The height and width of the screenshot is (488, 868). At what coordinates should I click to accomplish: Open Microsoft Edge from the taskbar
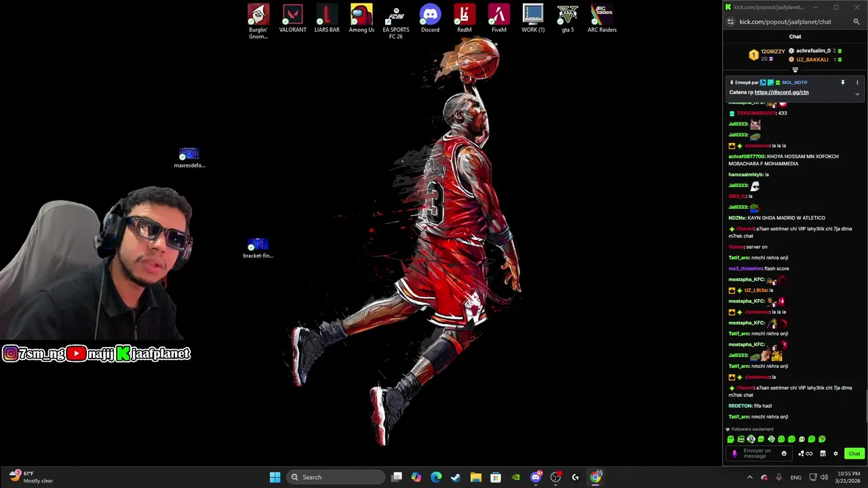(436, 477)
